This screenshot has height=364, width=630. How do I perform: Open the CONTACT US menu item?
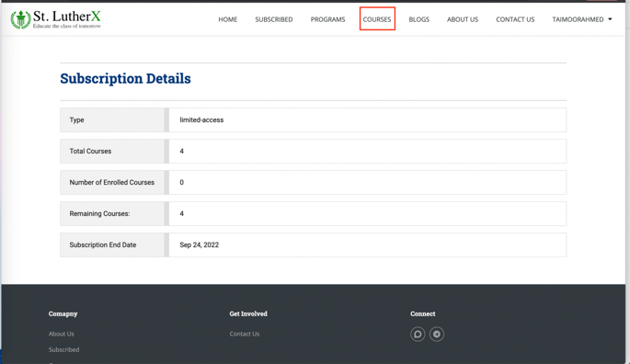point(515,19)
